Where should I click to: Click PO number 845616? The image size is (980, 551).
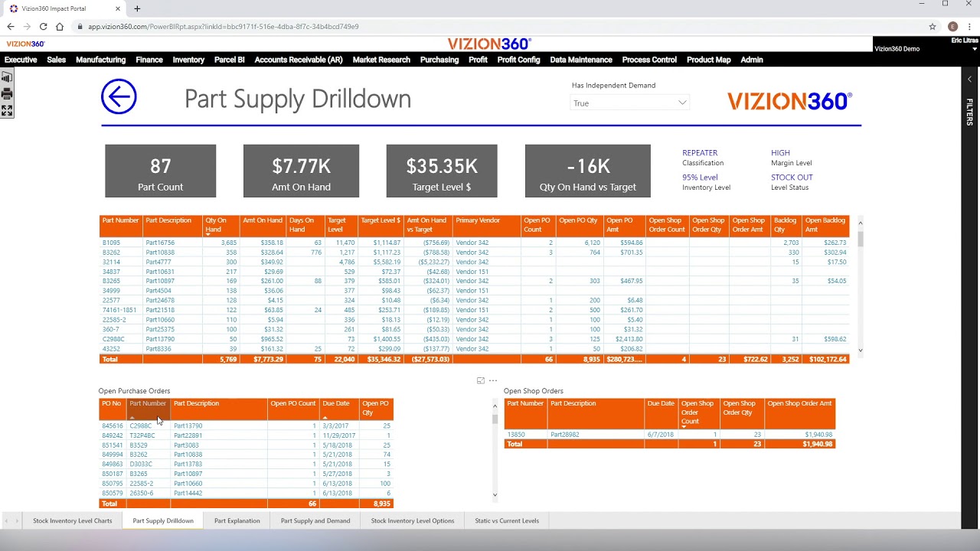(x=112, y=425)
